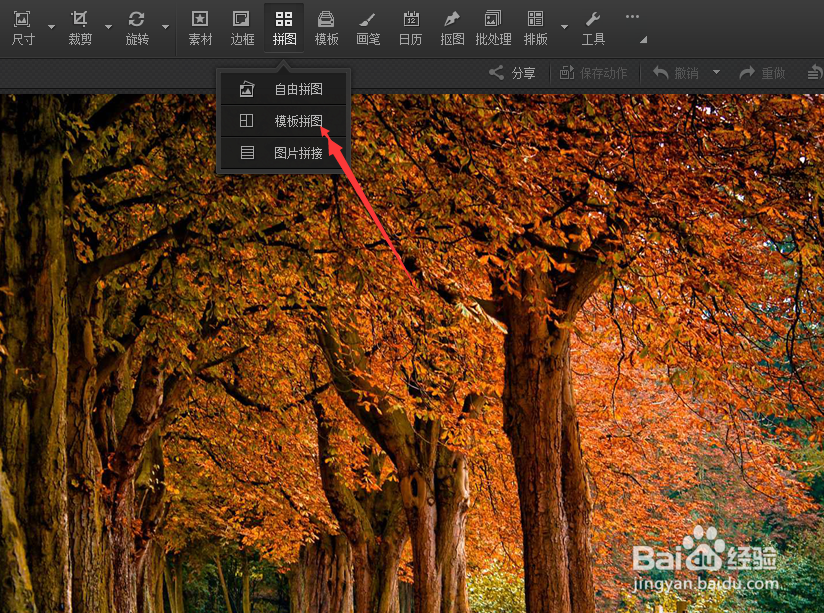Open the 排版 layout tool
The image size is (824, 613).
click(x=535, y=28)
